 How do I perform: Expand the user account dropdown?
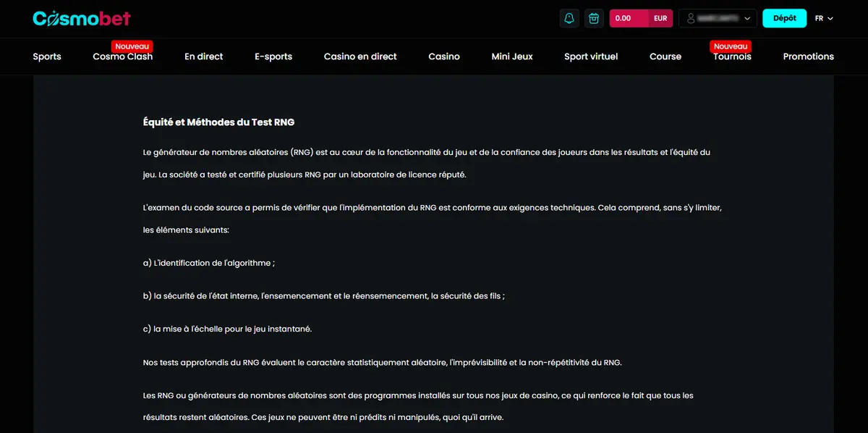click(x=718, y=18)
